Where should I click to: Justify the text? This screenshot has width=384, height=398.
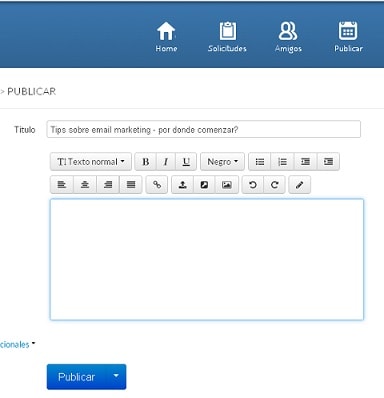coord(131,185)
